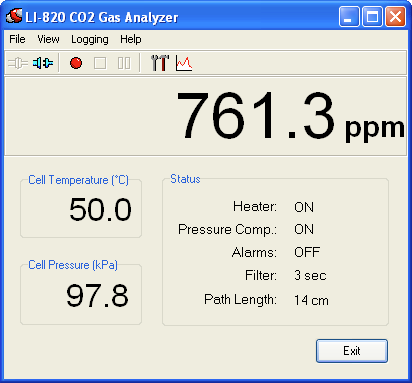
Task: Open the View menu
Action: click(x=48, y=39)
